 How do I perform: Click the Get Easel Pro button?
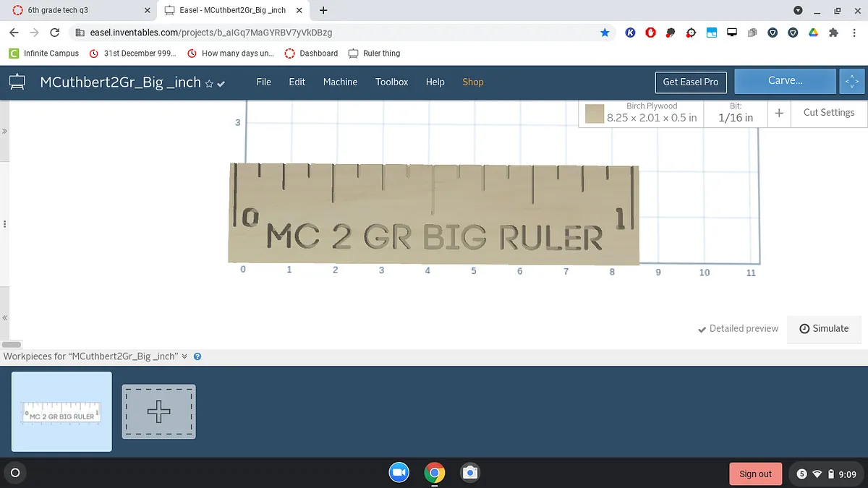[x=690, y=82]
